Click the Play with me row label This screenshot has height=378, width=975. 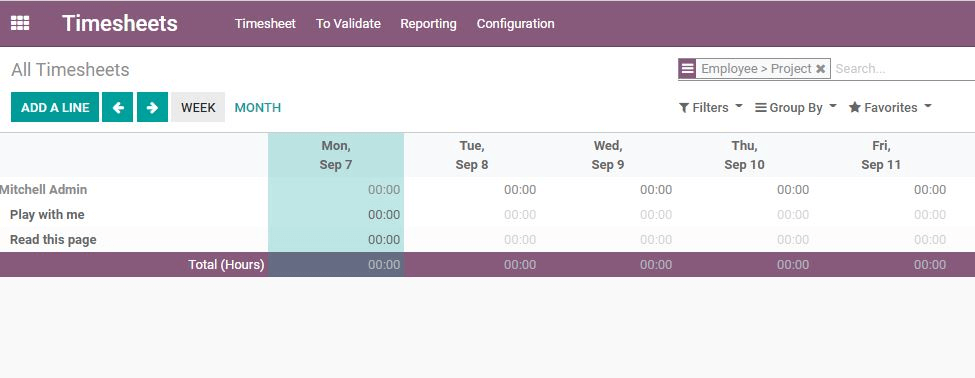pos(47,214)
